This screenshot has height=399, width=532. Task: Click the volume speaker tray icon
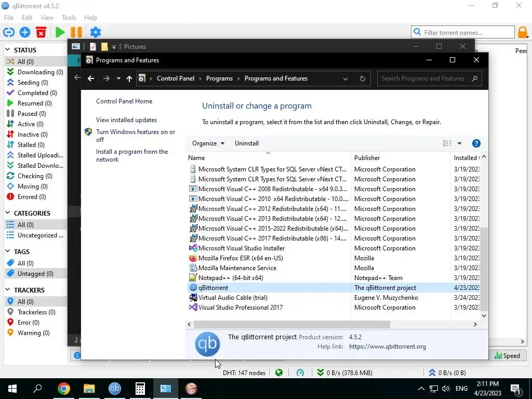pyautogui.click(x=446, y=389)
